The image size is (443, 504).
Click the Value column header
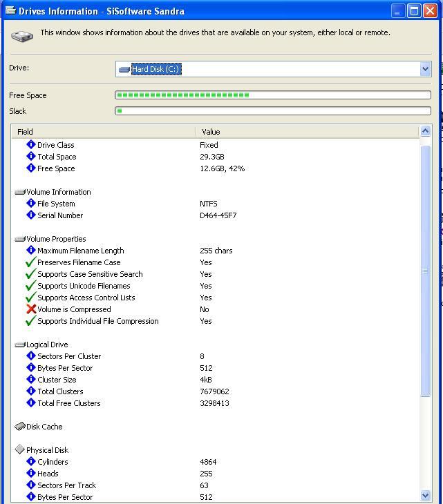click(308, 132)
